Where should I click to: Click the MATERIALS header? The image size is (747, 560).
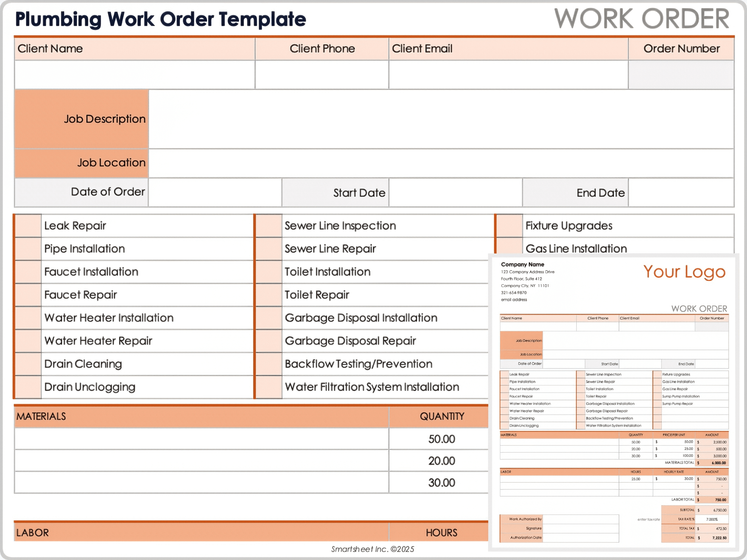pos(202,416)
